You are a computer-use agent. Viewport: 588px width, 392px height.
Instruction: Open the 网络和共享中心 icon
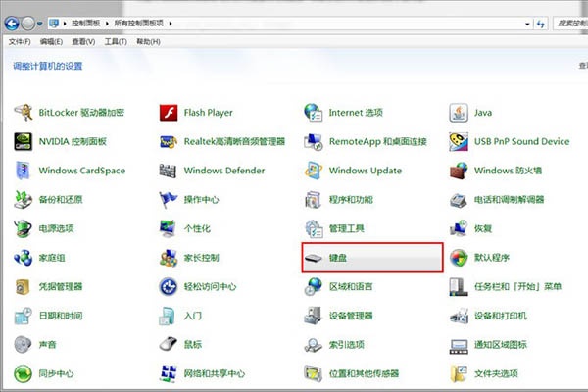pos(169,373)
